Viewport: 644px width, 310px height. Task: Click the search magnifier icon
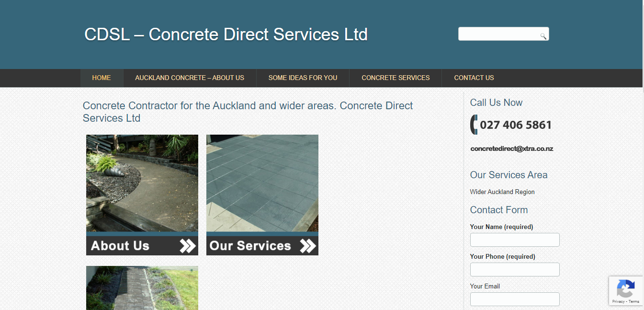[x=543, y=36]
